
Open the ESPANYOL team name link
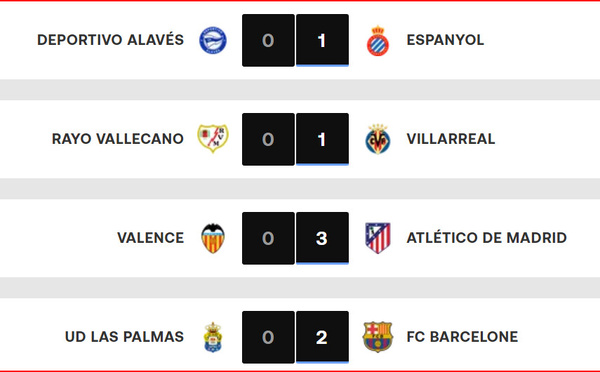point(445,40)
